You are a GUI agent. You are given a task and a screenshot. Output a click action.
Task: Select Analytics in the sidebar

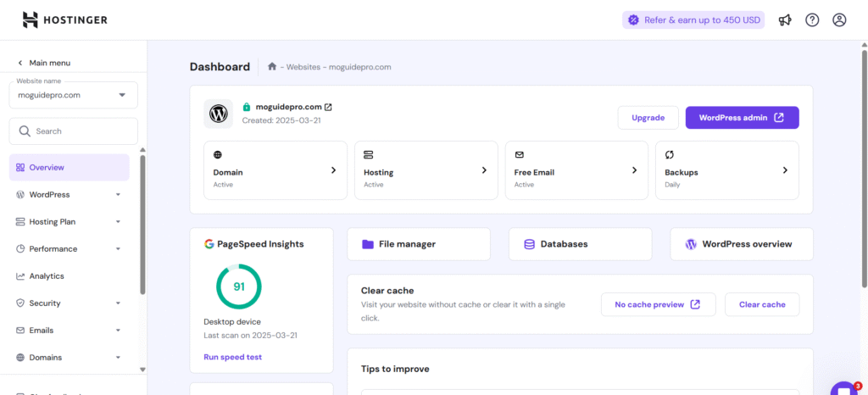pos(70,276)
